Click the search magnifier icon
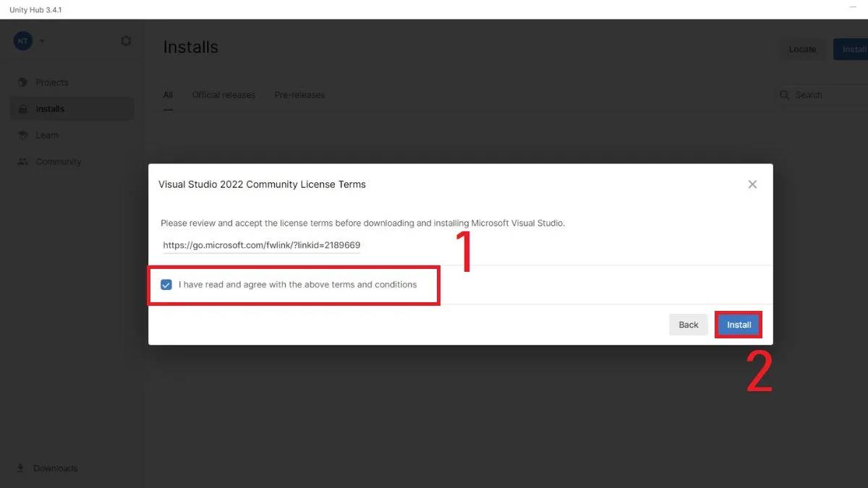 pyautogui.click(x=785, y=95)
